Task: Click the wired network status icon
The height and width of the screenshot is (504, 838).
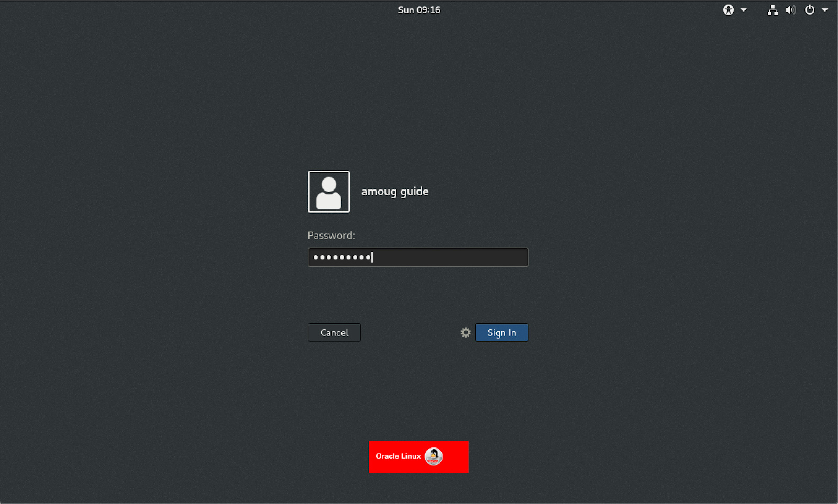Action: coord(773,10)
